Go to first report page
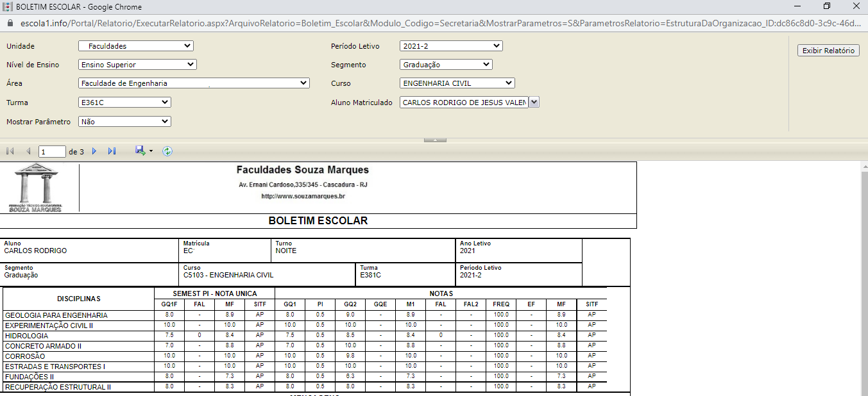 coord(10,151)
